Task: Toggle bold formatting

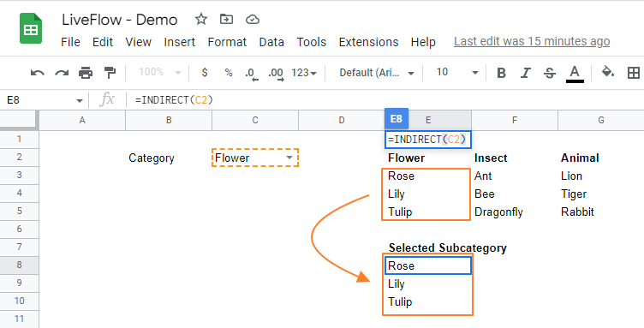Action: pyautogui.click(x=501, y=73)
